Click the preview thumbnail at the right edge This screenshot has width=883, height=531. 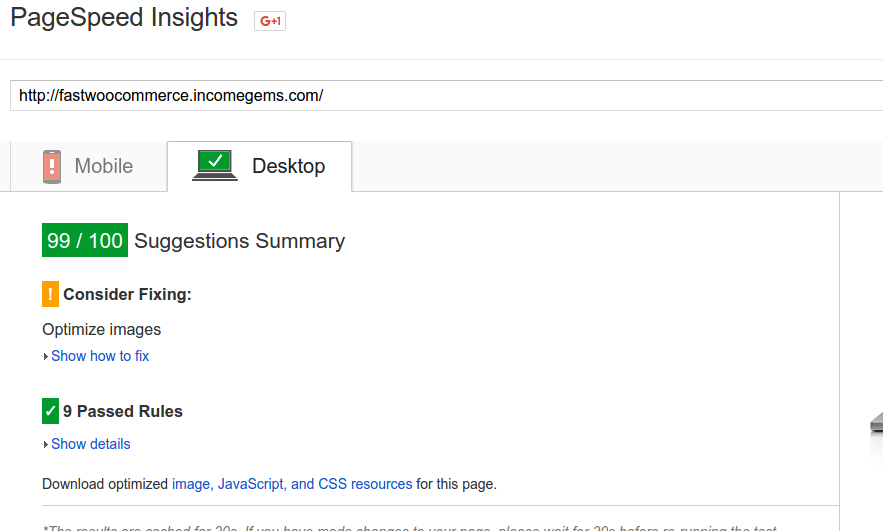point(877,422)
